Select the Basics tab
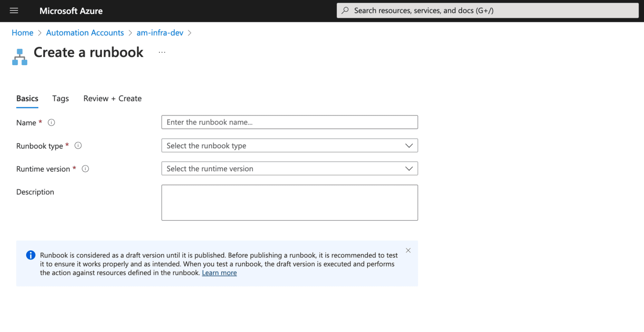Image resolution: width=644 pixels, height=332 pixels. [x=27, y=98]
